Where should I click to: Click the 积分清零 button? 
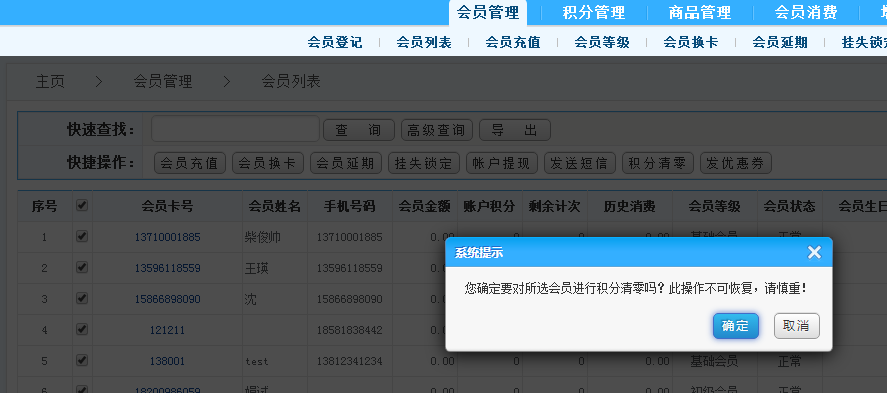tap(658, 163)
